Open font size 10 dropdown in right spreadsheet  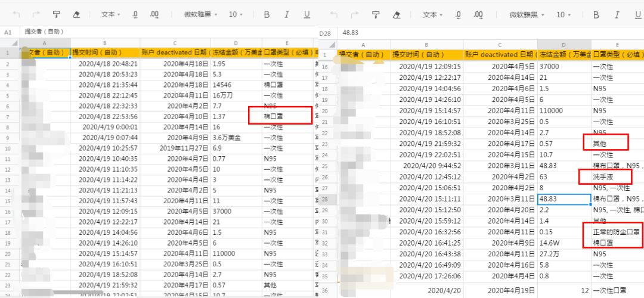[564, 15]
